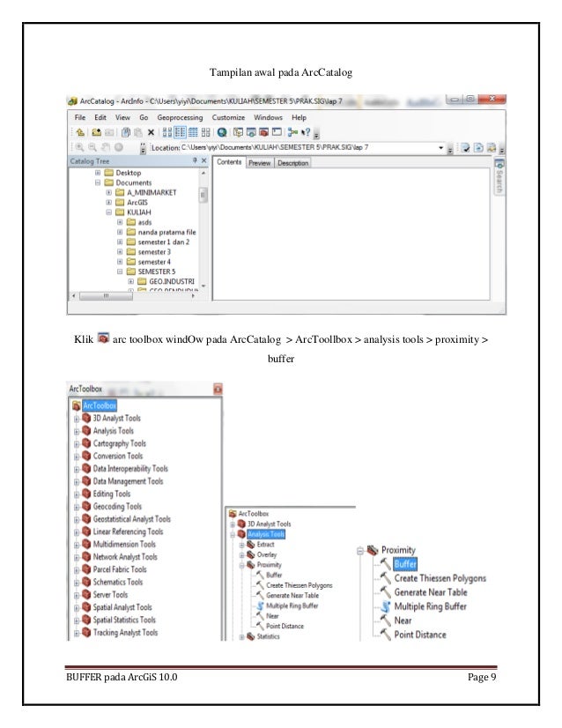Select Create Thiessen Polygons in enlarged list
The height and width of the screenshot is (728, 562).
pos(440,578)
